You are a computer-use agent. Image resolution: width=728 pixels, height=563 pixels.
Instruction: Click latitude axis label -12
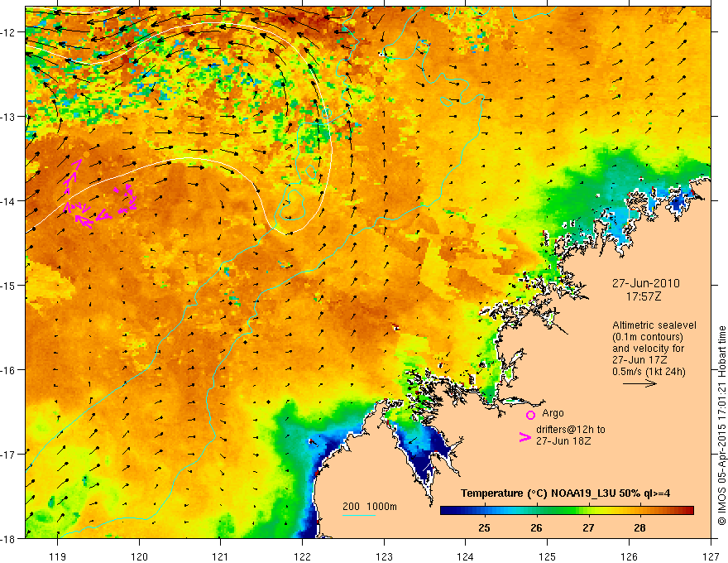[x=9, y=32]
